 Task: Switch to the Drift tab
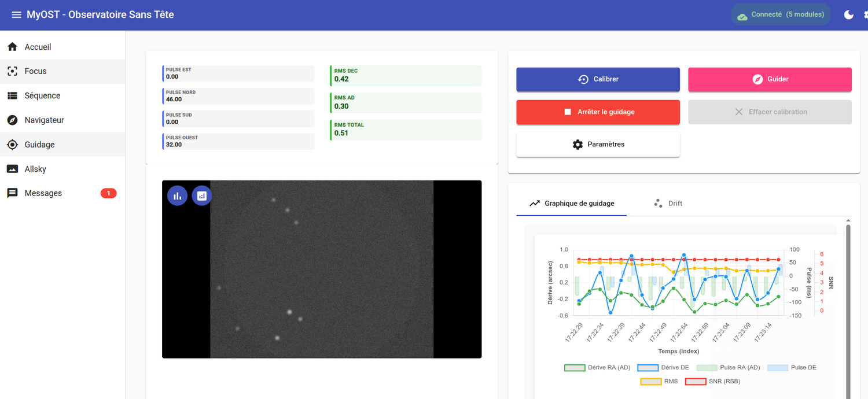pyautogui.click(x=668, y=204)
